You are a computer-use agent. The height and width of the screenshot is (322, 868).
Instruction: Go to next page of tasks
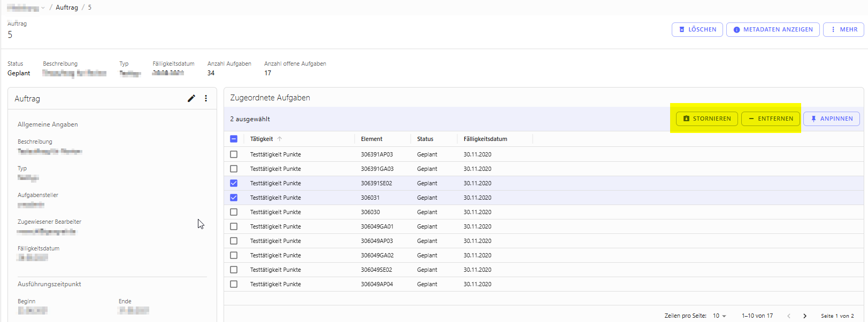[804, 316]
